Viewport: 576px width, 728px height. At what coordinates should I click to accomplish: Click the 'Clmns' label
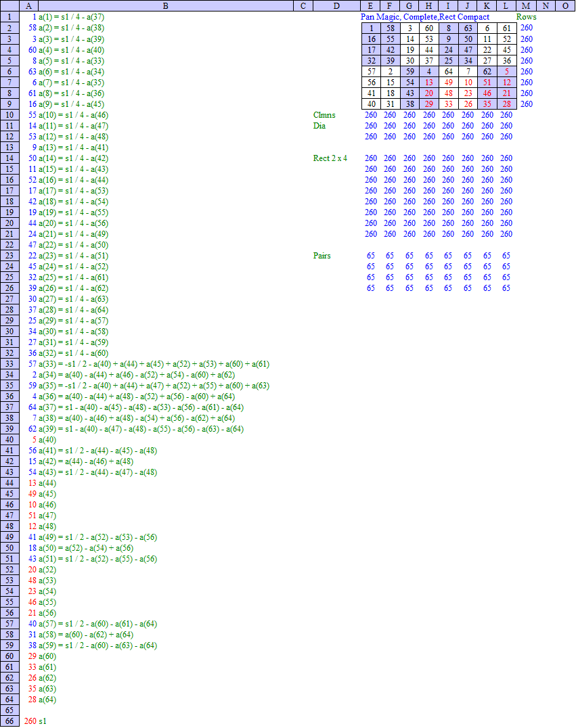(x=324, y=114)
